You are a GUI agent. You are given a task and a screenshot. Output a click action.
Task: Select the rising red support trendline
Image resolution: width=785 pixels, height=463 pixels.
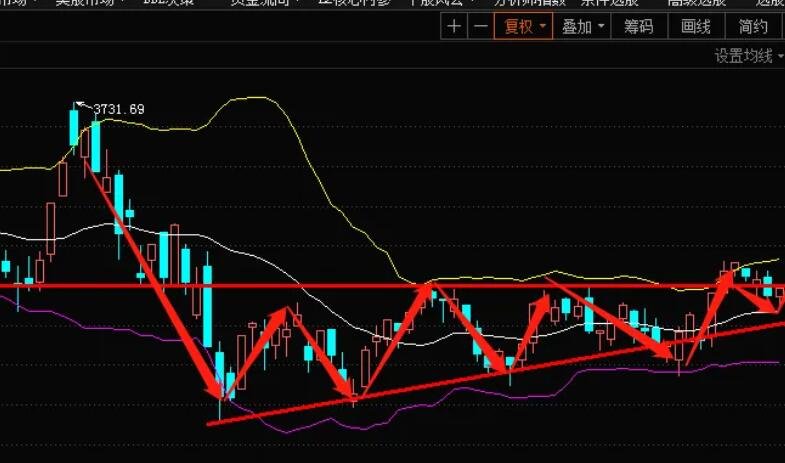tap(496, 374)
